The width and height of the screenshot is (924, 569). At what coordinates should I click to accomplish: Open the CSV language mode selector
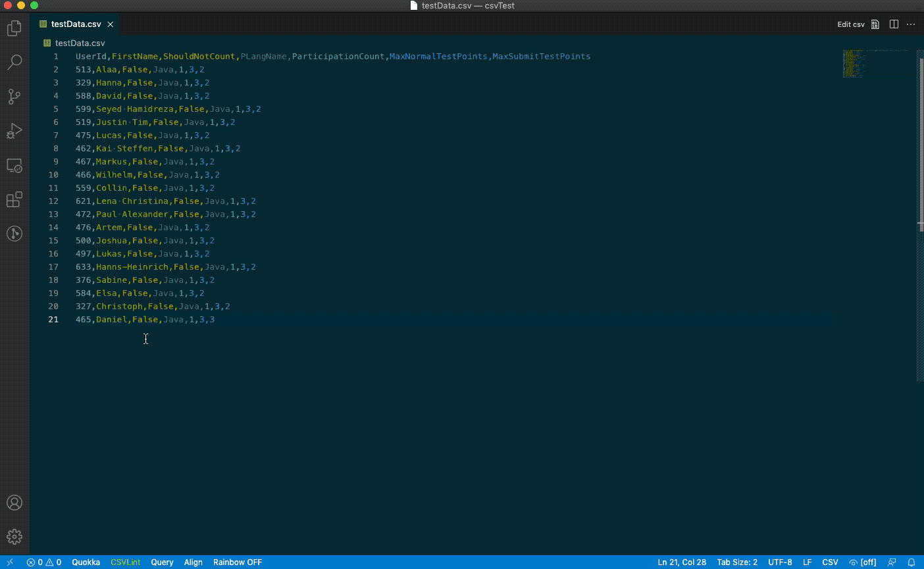pyautogui.click(x=830, y=562)
